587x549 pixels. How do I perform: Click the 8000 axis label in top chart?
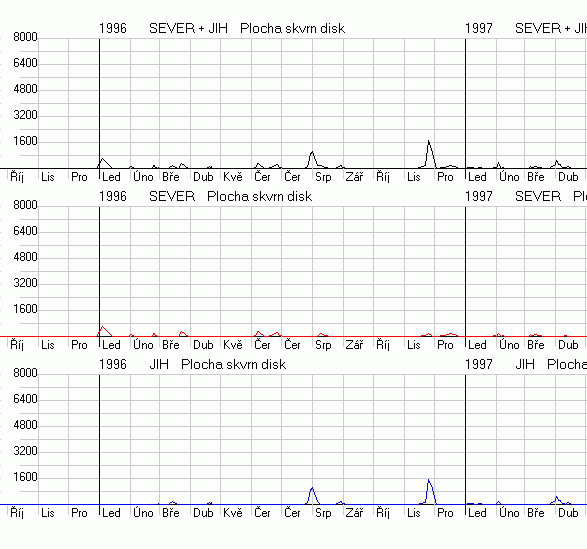pyautogui.click(x=25, y=37)
